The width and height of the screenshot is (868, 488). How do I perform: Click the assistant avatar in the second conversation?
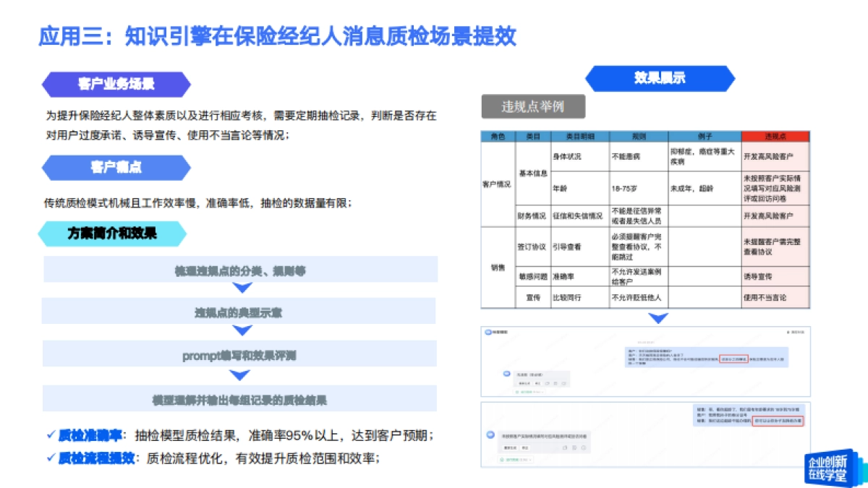pyautogui.click(x=489, y=434)
